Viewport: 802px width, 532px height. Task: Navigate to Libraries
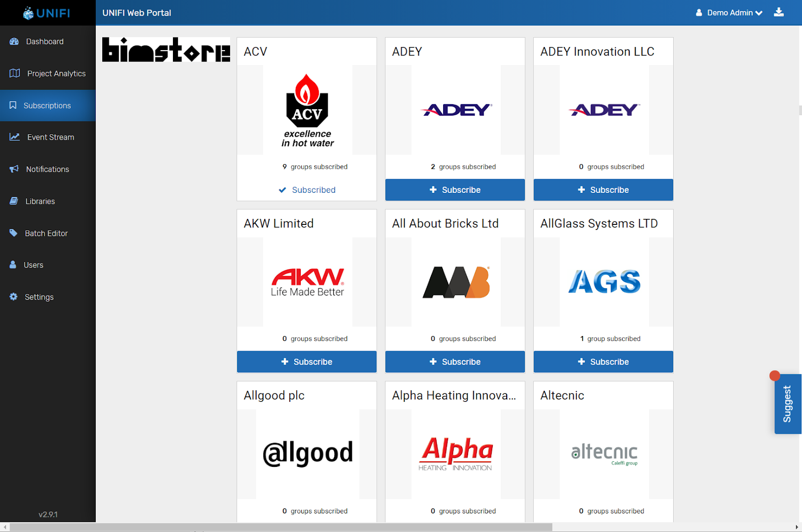pos(48,201)
